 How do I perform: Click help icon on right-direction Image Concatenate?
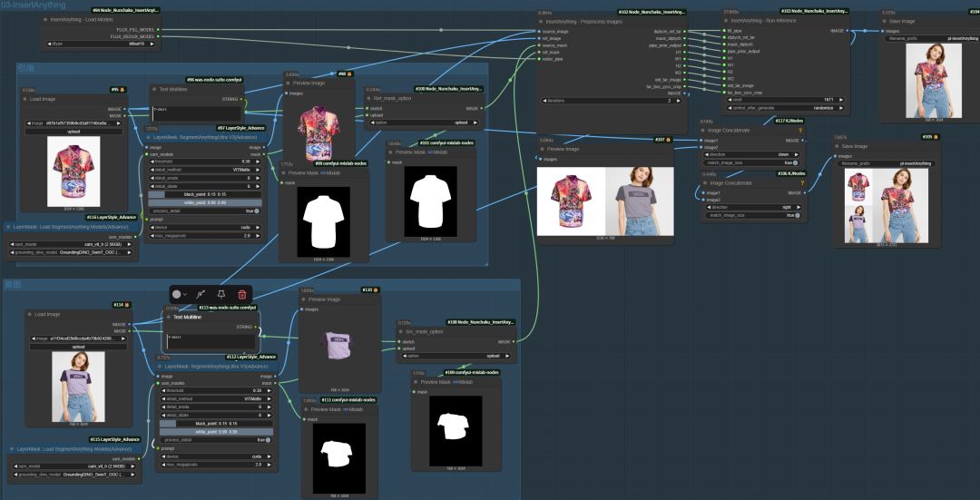tap(801, 181)
